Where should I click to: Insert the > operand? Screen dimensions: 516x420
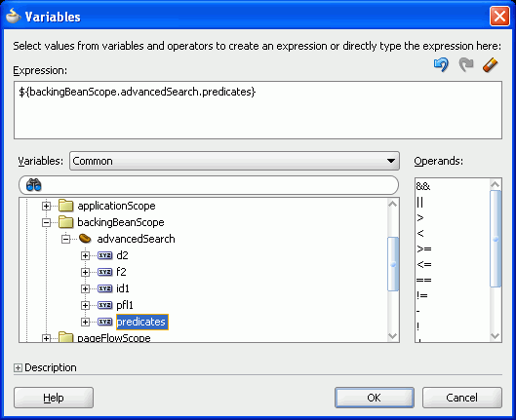[x=420, y=217]
